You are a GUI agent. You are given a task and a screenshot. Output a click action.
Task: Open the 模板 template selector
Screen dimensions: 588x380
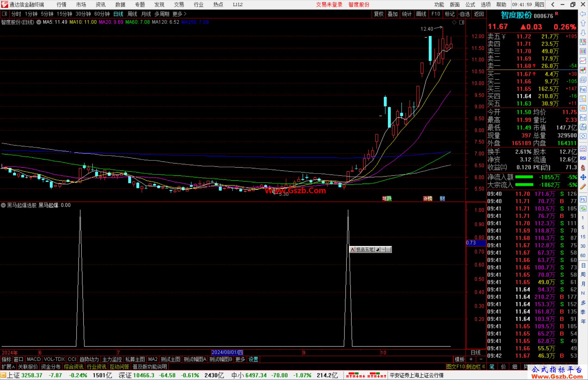(460, 359)
